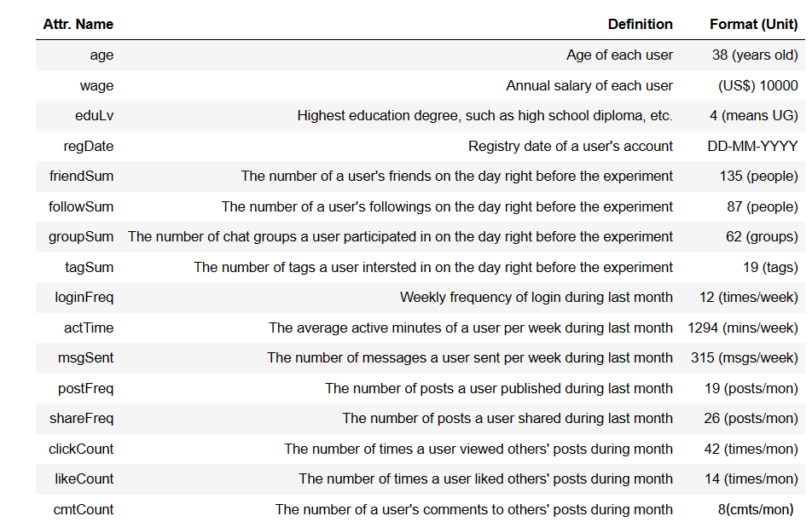This screenshot has width=812, height=522.
Task: Select the regDate row's DD-MM-YYYY format
Action: (x=752, y=147)
